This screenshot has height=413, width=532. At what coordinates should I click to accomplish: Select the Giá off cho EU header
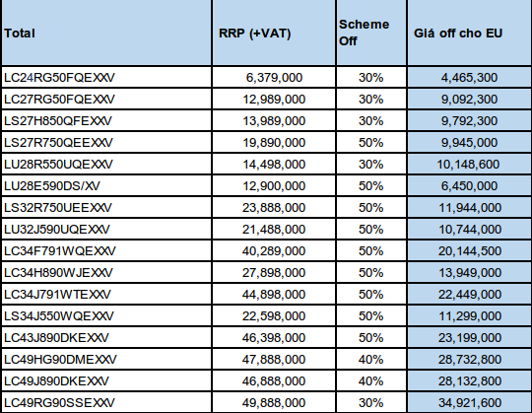click(470, 33)
